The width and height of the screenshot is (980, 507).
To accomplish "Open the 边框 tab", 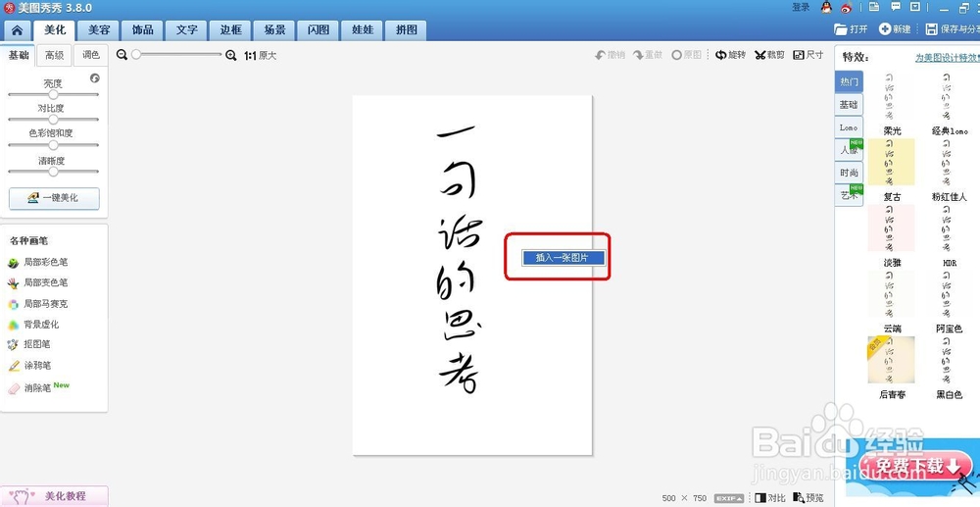I will pos(230,30).
